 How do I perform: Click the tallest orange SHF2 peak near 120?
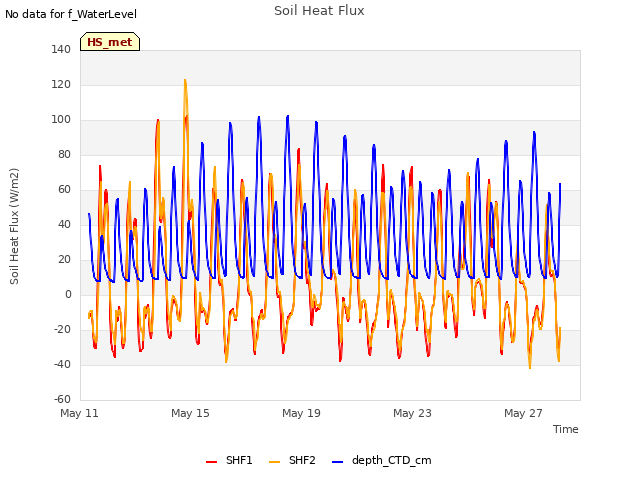(x=185, y=81)
